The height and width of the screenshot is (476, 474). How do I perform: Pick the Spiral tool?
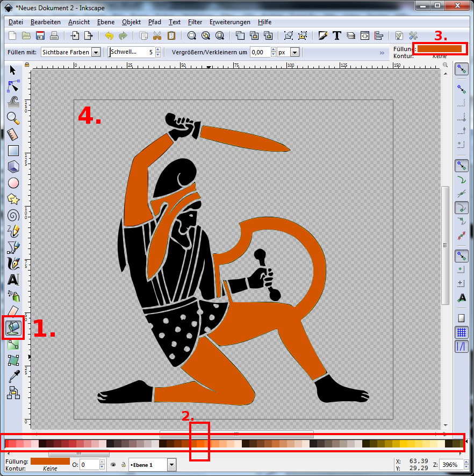[13, 216]
